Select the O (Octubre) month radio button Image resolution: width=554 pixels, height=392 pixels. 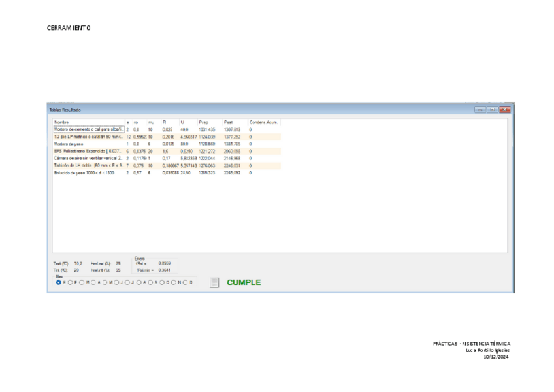tap(162, 282)
